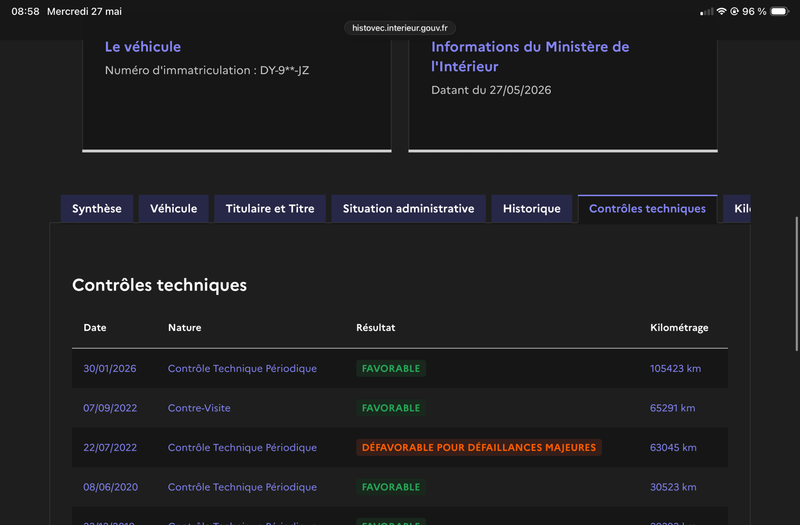Click the DÉFAVORABLE POUR DÉFAILLANCES MAJEURES badge
This screenshot has width=800, height=525.
click(479, 447)
